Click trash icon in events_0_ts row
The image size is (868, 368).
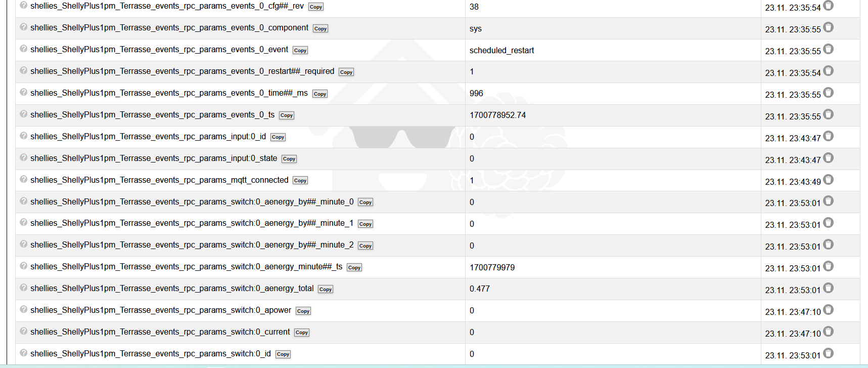(x=828, y=114)
